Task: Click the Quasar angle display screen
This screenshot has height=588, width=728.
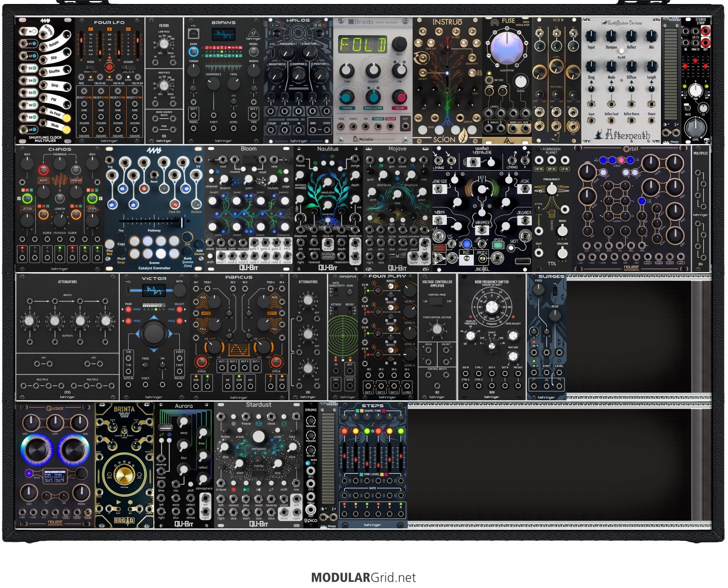Action: [56, 477]
